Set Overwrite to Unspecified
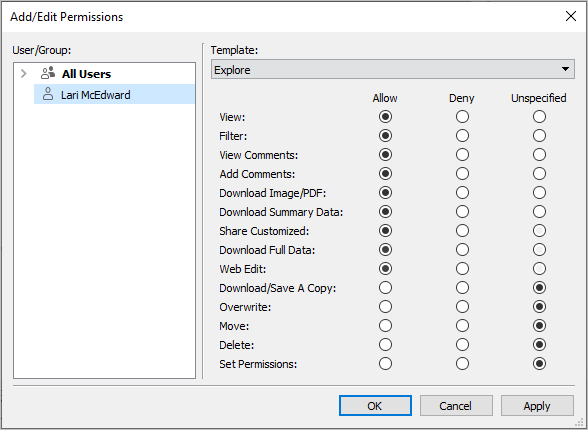 coord(539,307)
